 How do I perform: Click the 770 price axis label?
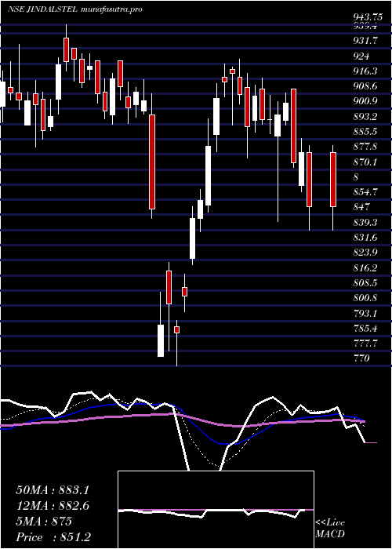tap(361, 359)
